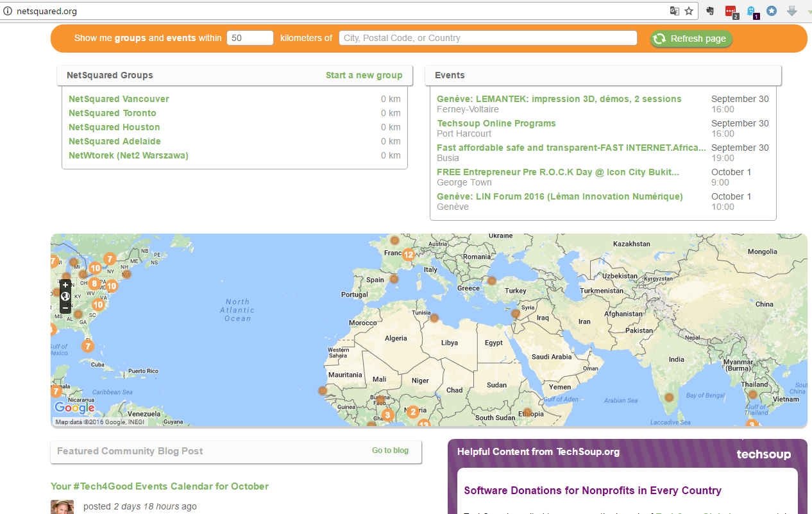Click the map marker in Ethiopia
This screenshot has width=812, height=514.
coord(527,412)
